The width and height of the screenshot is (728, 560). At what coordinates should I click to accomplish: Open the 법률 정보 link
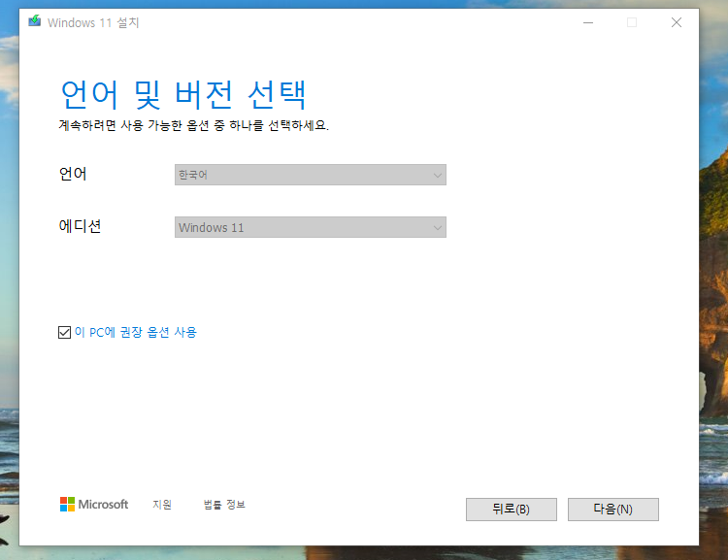224,505
